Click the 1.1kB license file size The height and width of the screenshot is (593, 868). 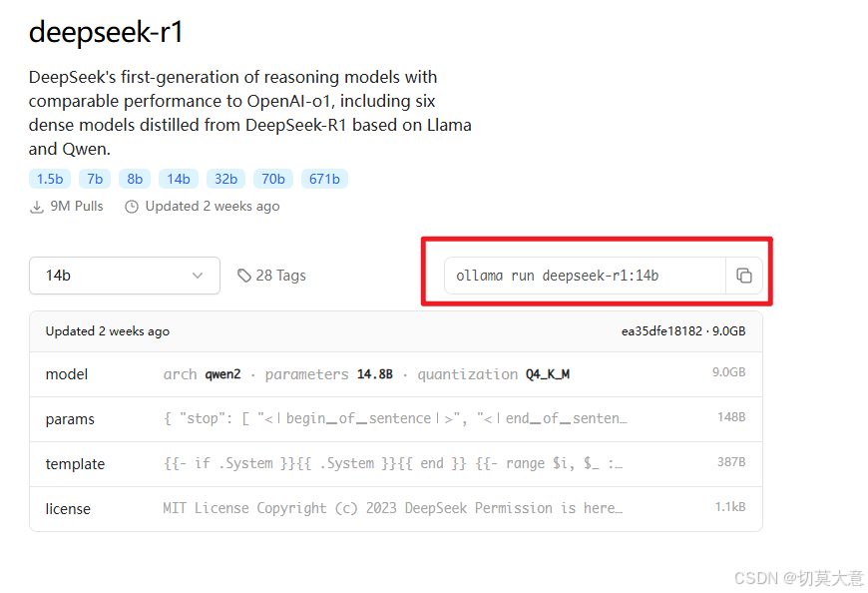click(x=730, y=506)
